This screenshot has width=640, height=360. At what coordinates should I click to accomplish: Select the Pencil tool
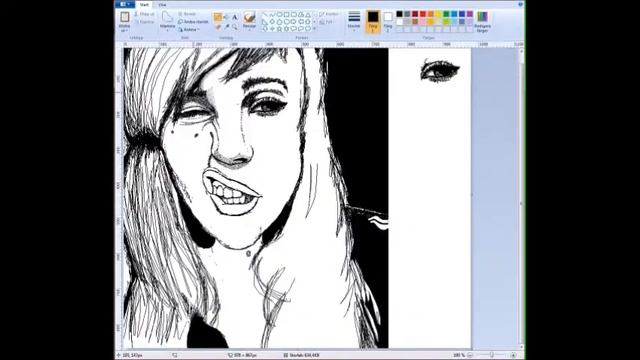click(x=218, y=18)
